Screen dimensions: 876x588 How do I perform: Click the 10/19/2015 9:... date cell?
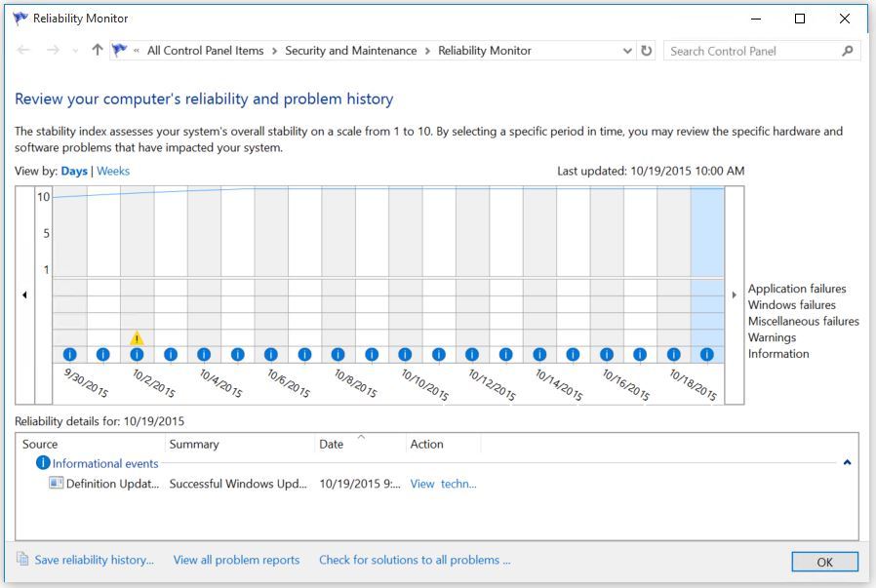pyautogui.click(x=360, y=484)
